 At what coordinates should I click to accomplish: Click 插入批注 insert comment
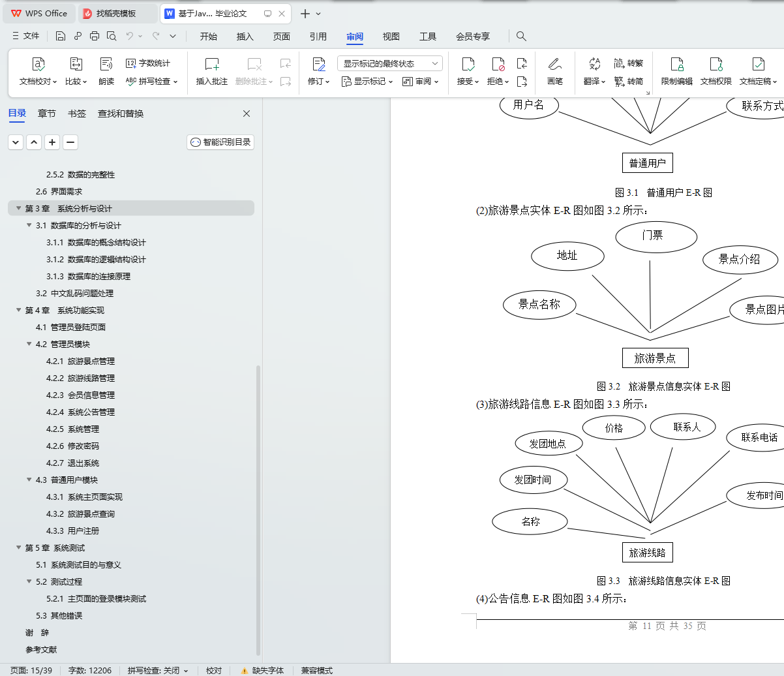(x=212, y=72)
